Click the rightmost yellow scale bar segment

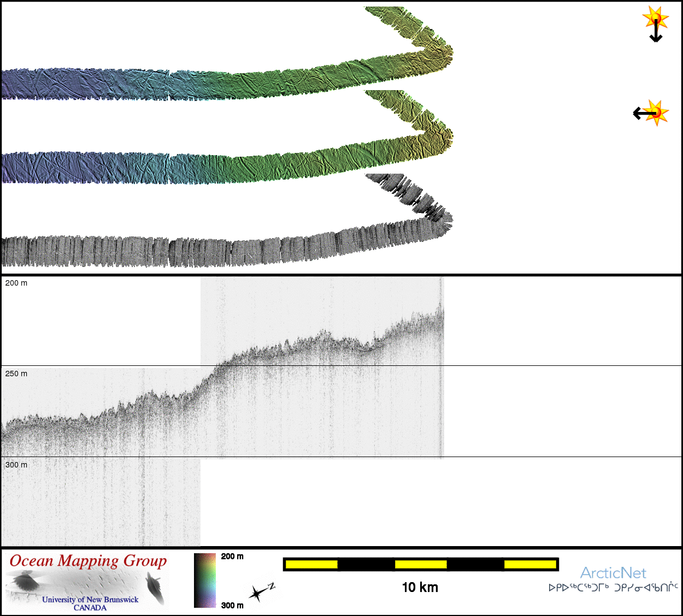coord(529,564)
